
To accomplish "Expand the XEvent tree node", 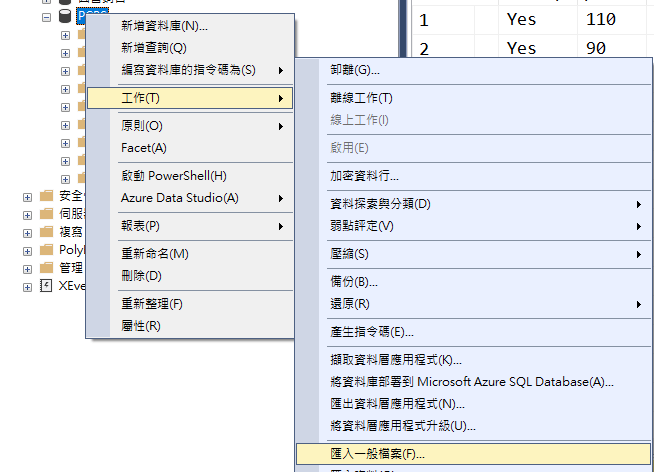I will [27, 286].
